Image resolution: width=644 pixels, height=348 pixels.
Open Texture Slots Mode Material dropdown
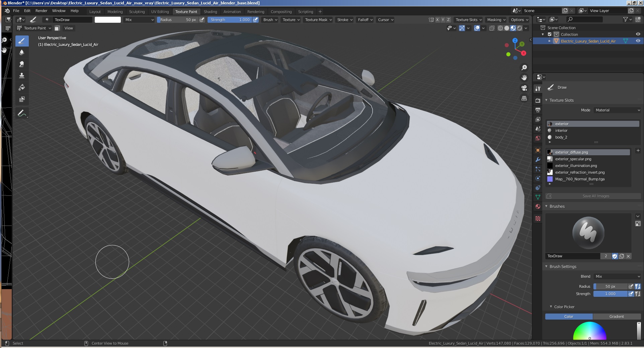(617, 110)
